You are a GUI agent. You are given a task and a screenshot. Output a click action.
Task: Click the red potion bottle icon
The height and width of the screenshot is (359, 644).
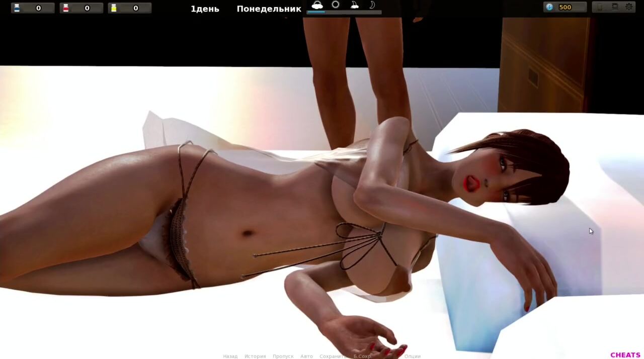(x=65, y=8)
